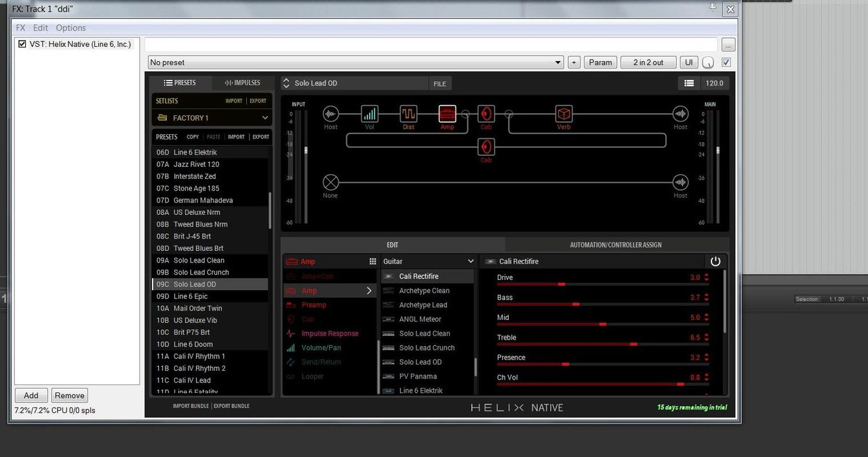Select preset 10D Line 6 Doom

(210, 344)
